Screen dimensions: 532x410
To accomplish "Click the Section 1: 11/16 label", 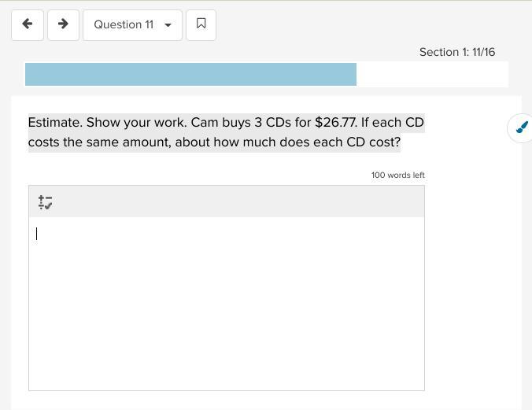I will (x=456, y=52).
